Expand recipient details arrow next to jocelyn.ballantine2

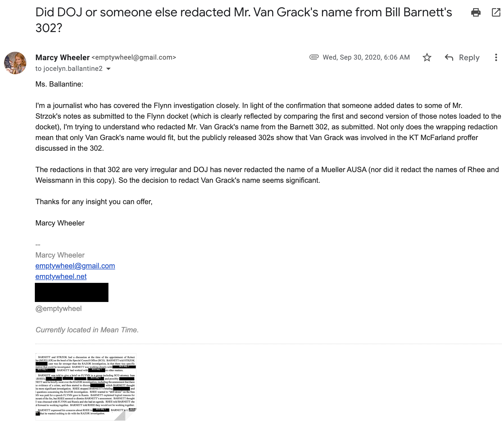[108, 69]
